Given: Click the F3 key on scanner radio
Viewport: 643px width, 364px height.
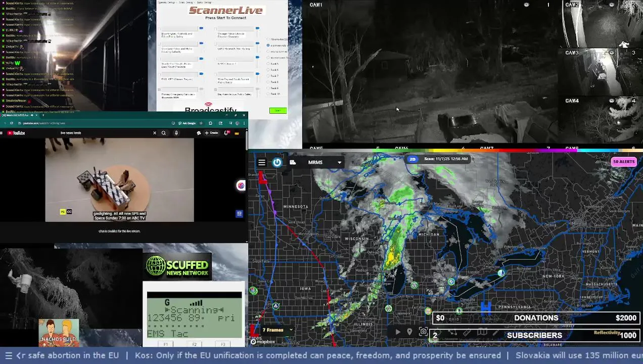Looking at the screenshot, I should point(223,344).
